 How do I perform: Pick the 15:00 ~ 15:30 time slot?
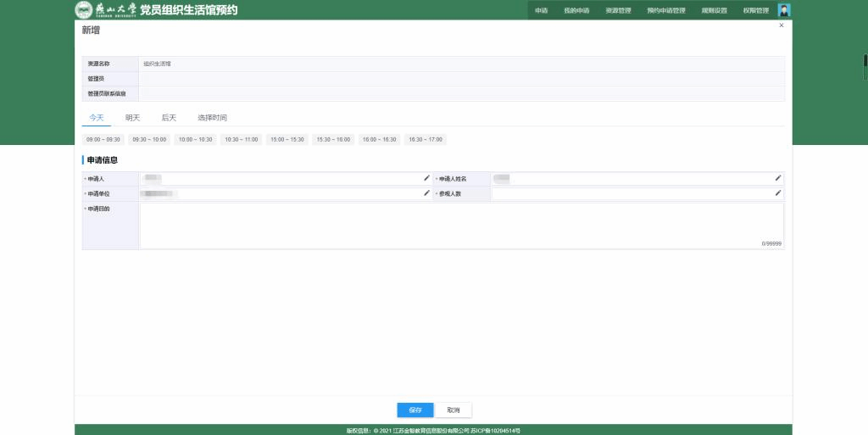point(287,139)
